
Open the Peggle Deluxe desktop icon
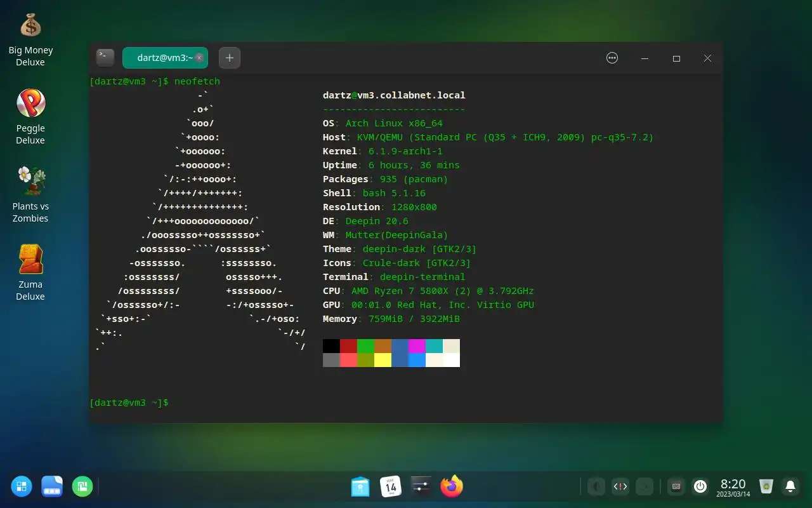point(30,117)
